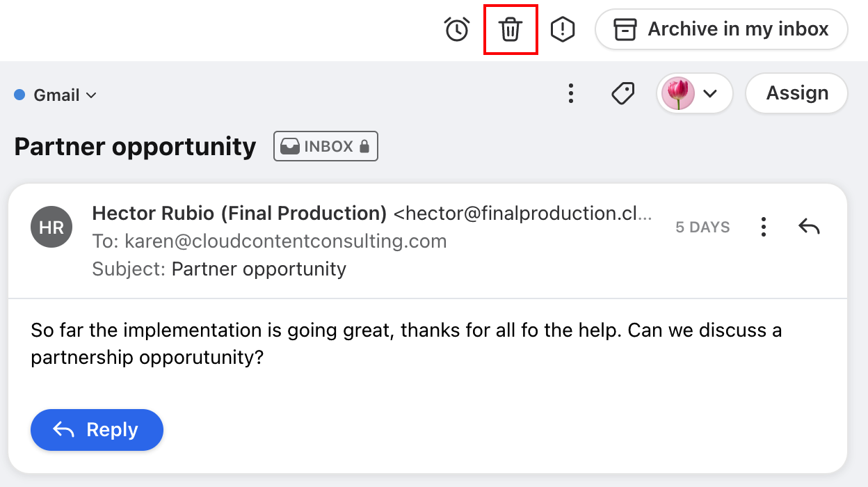This screenshot has width=868, height=487.
Task: Click the karen@cloudcontentconsulting.com recipient address
Action: click(x=285, y=241)
